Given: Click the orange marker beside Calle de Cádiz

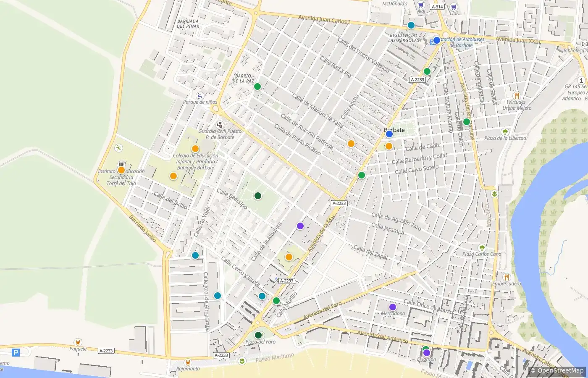Looking at the screenshot, I should tap(389, 146).
